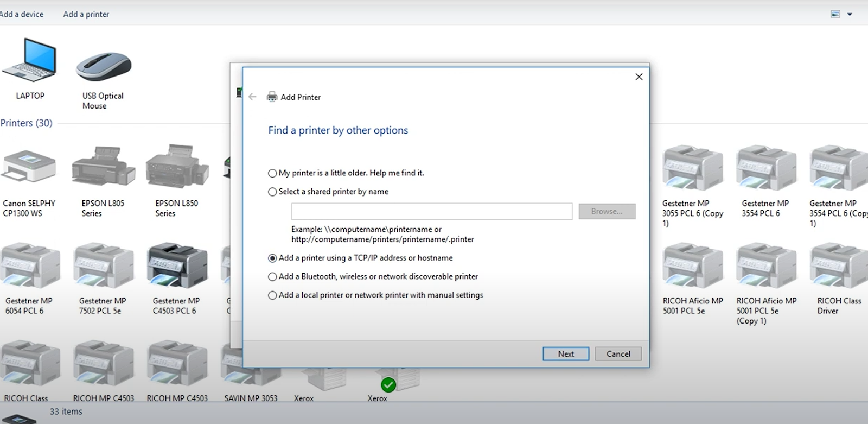Click inside the shared printer name field
This screenshot has height=424, width=868.
[431, 212]
